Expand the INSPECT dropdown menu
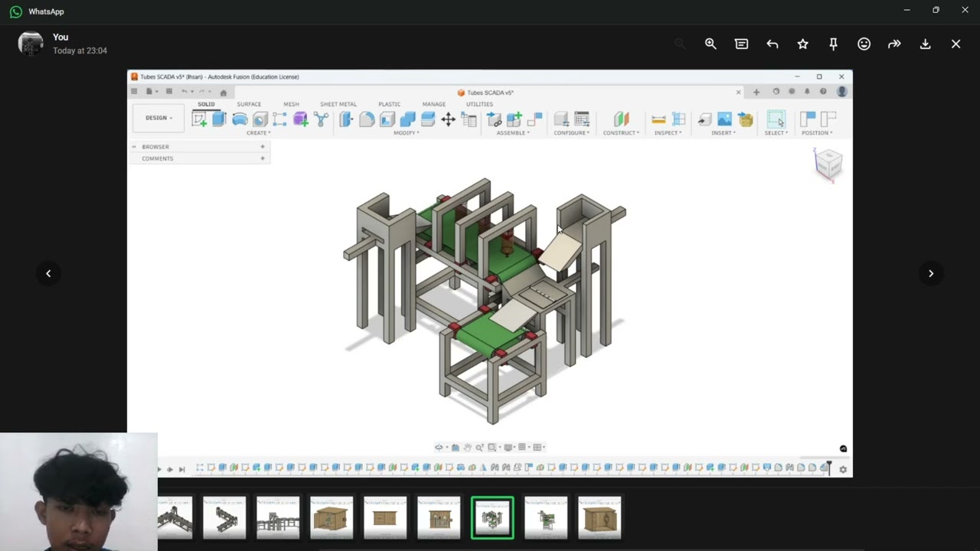 [668, 133]
